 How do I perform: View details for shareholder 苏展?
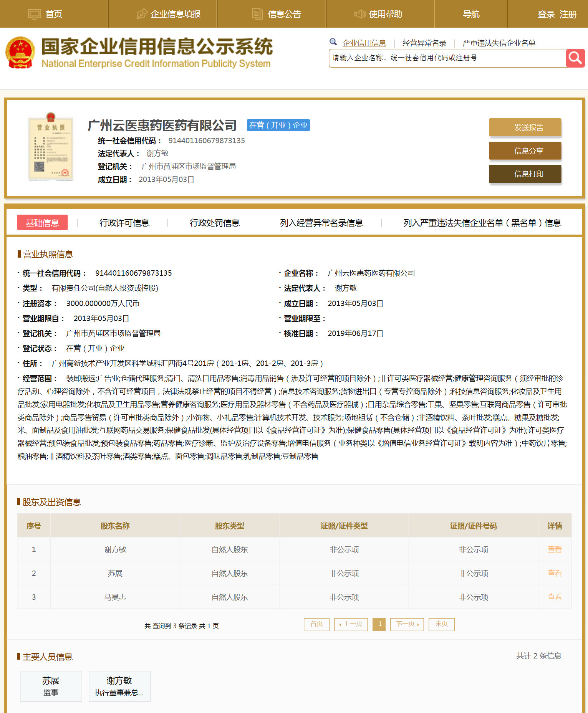(x=555, y=573)
